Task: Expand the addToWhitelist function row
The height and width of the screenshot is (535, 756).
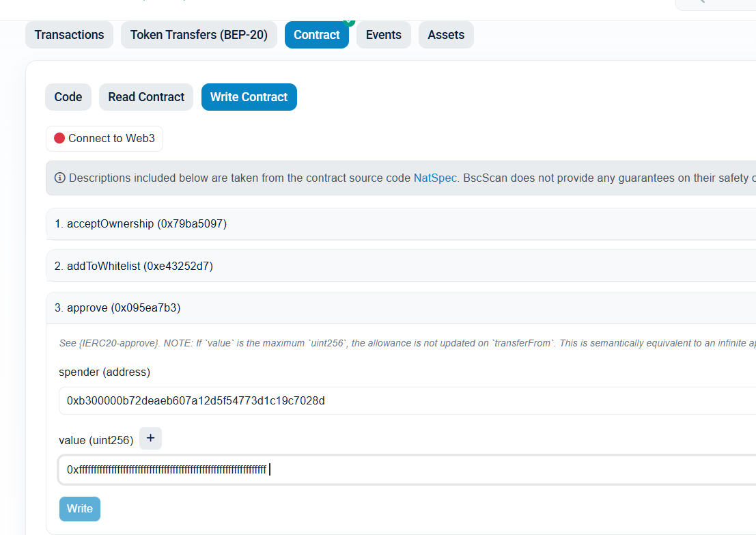Action: (x=403, y=266)
